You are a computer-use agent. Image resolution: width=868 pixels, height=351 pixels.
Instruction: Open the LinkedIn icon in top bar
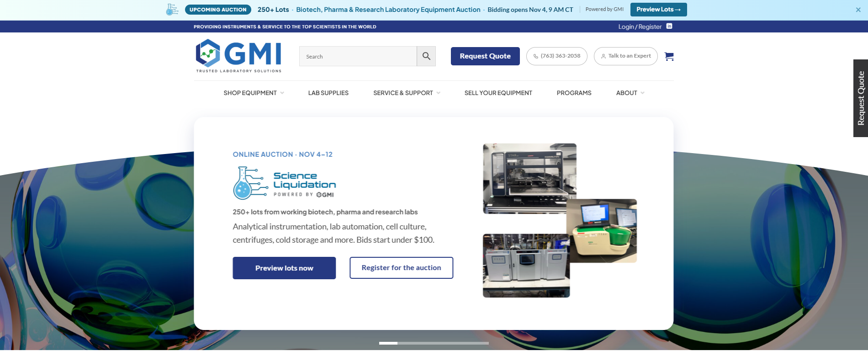[x=669, y=27]
